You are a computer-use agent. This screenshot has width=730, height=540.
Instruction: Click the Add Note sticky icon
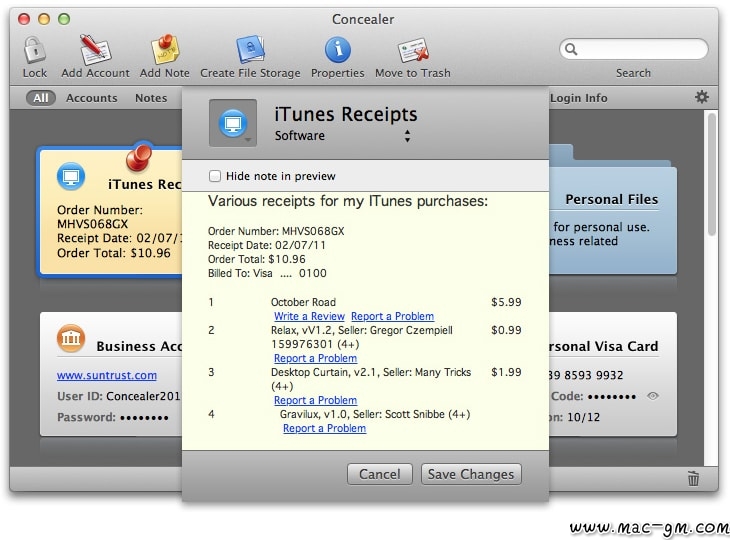tap(165, 49)
